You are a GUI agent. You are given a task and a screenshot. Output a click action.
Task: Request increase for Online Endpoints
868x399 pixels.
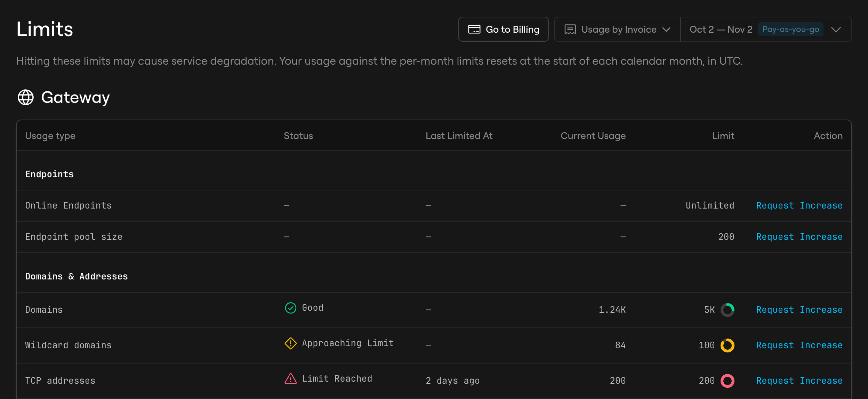click(x=799, y=205)
